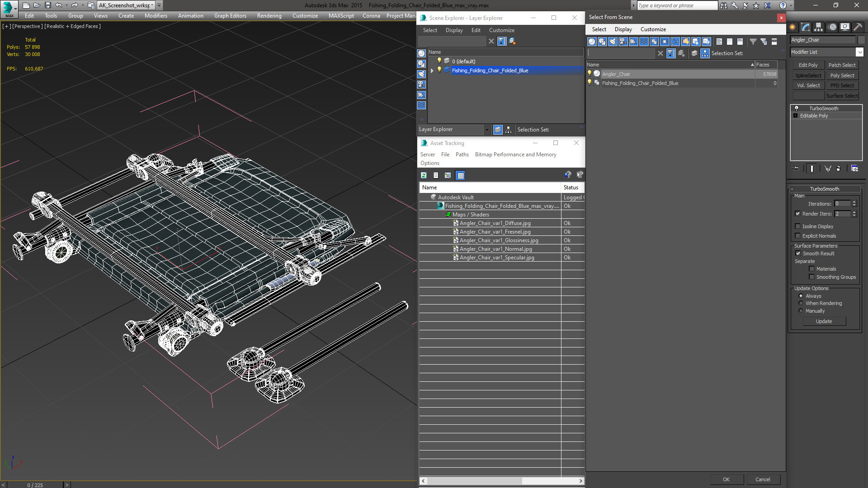The image size is (868, 488).
Task: Toggle Display Cameras filter in Scene Explorer sidebar
Action: [x=421, y=84]
